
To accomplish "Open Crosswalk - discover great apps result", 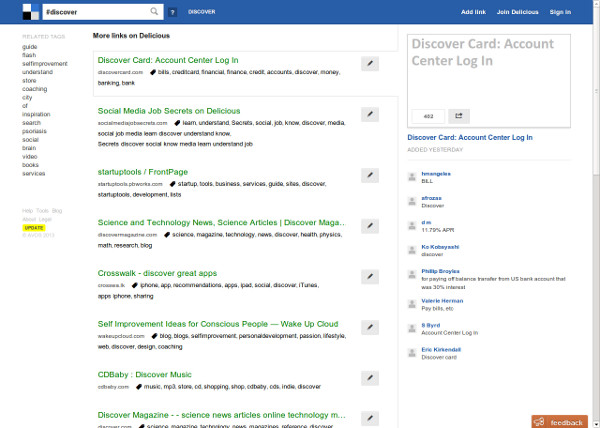I will (x=157, y=273).
